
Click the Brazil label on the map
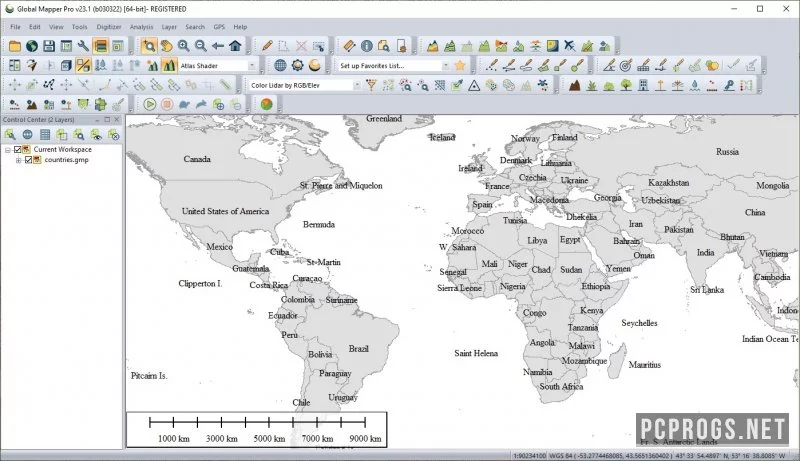359,349
